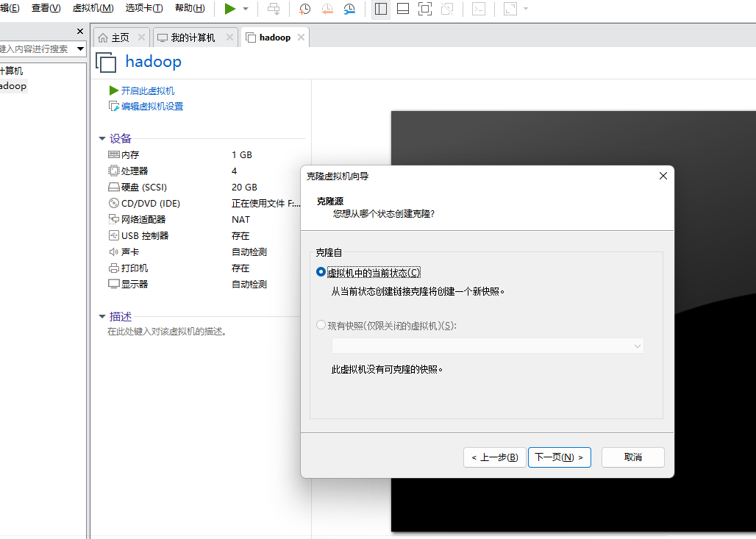Collapse the 描述 section

pos(102,317)
